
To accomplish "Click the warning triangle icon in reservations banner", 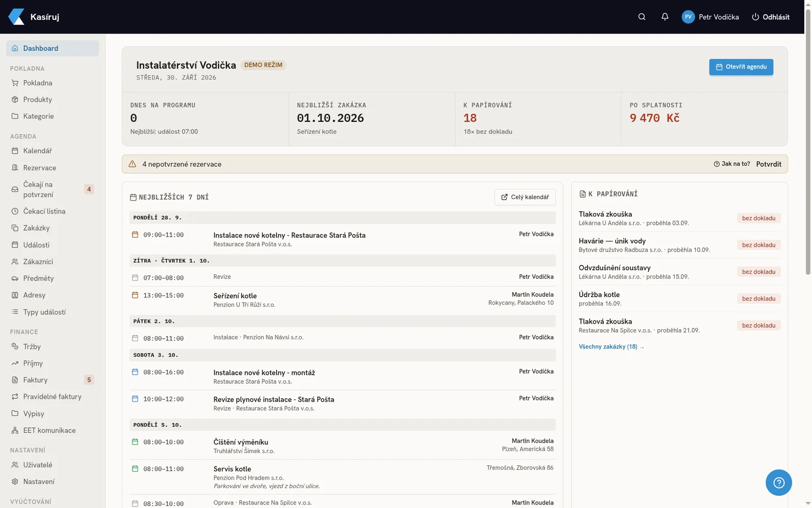I will point(132,164).
